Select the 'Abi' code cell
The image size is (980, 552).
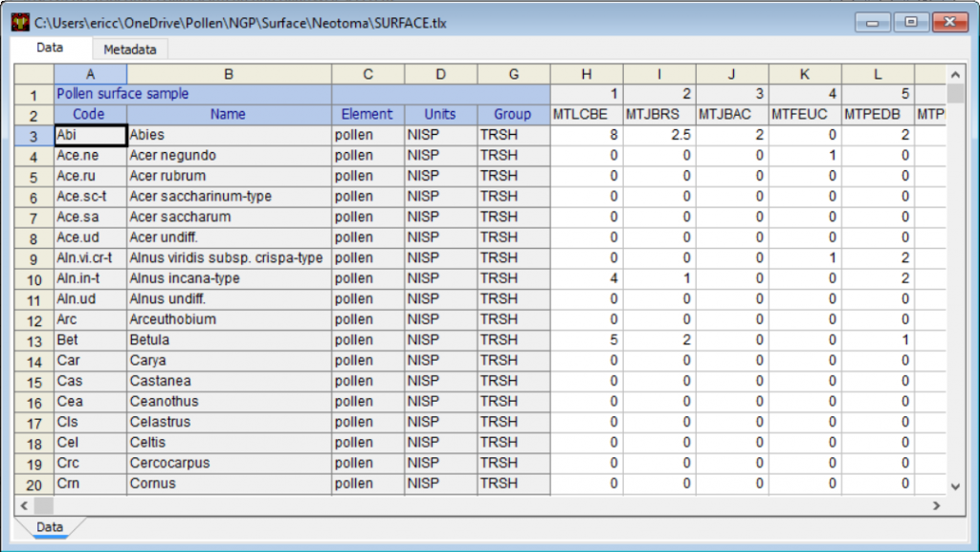click(x=91, y=136)
